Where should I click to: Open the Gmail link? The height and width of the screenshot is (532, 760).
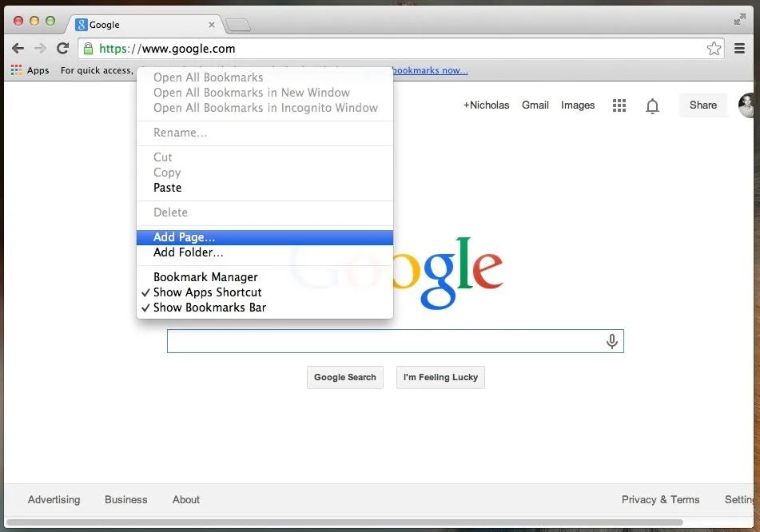point(535,105)
